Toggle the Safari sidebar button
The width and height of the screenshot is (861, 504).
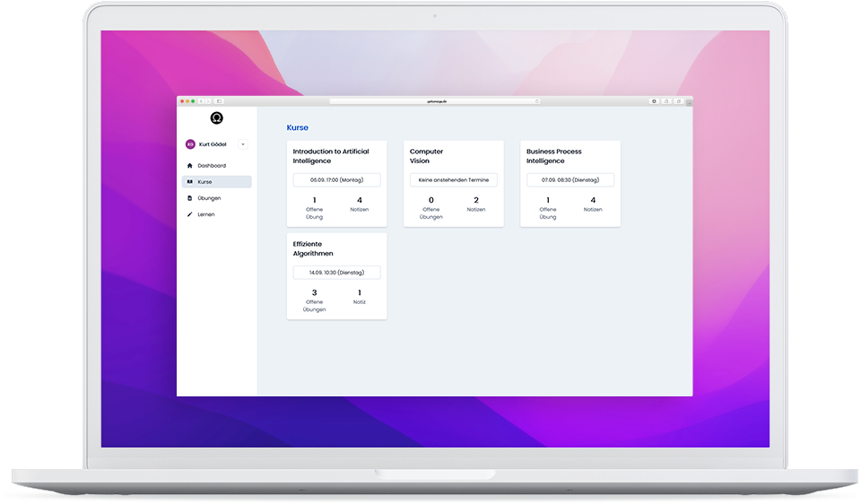point(219,101)
